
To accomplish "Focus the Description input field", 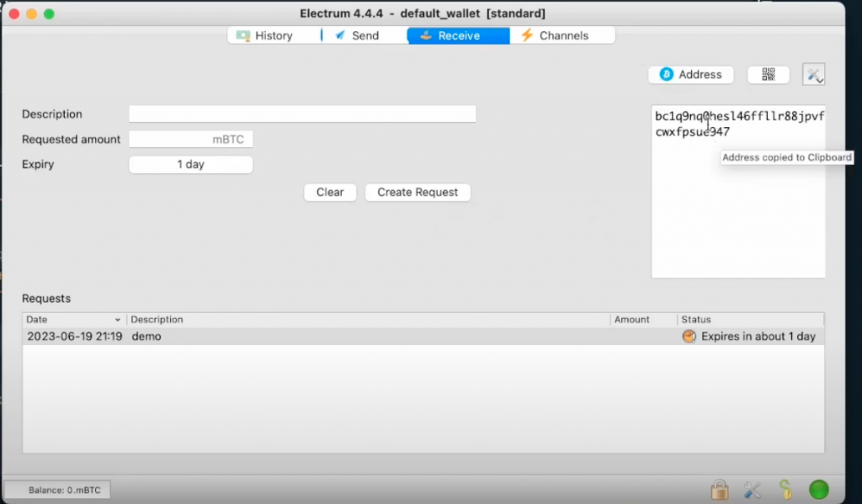I will (x=302, y=114).
